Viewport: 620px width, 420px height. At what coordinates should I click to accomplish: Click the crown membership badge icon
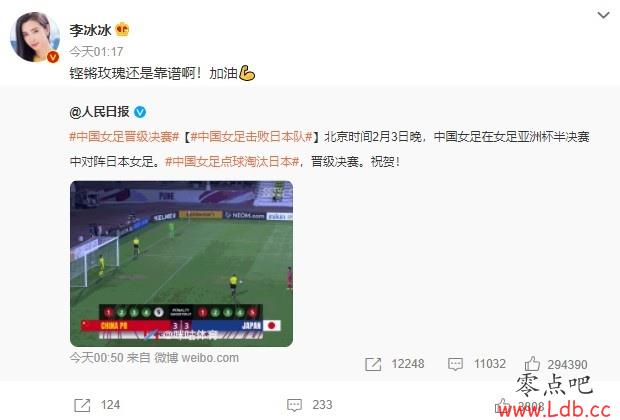(122, 30)
